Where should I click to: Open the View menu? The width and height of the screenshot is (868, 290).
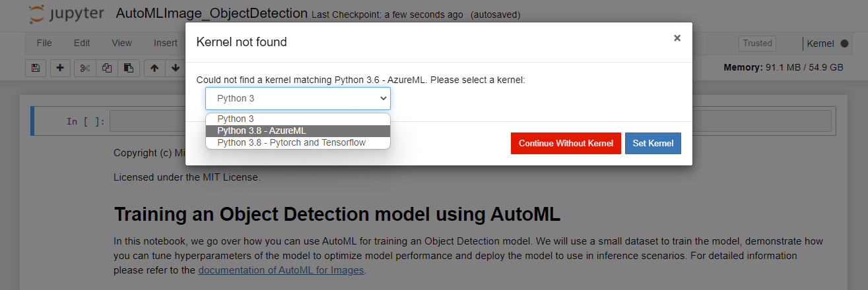point(121,43)
